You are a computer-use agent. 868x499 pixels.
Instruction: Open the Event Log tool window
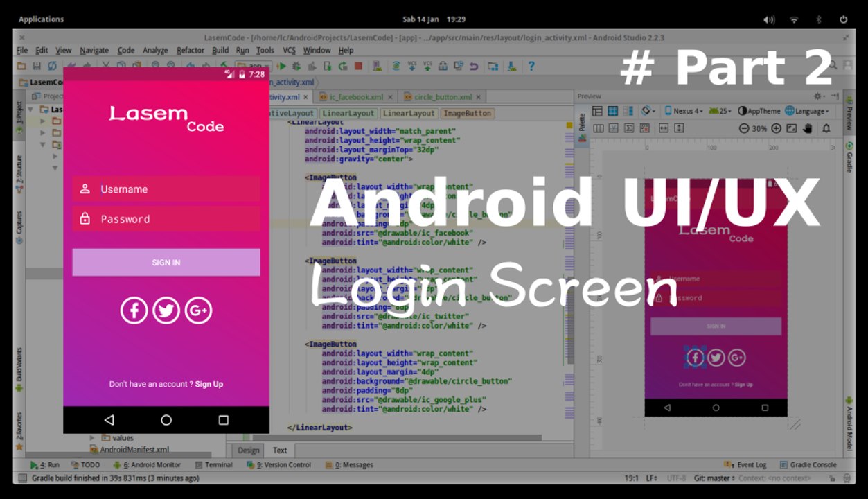746,465
